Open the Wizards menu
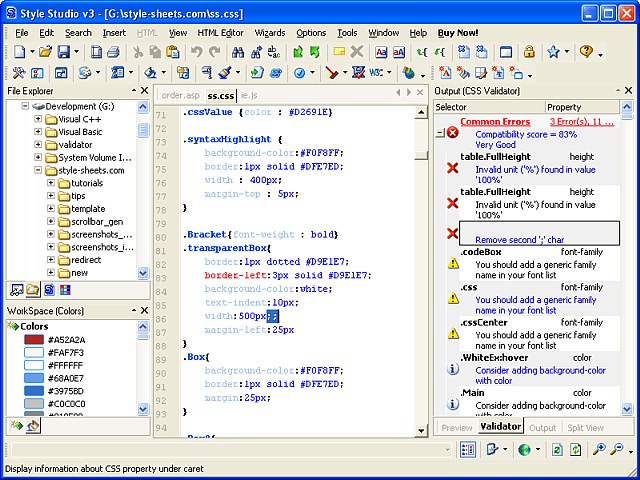The width and height of the screenshot is (640, 480). pos(270,33)
